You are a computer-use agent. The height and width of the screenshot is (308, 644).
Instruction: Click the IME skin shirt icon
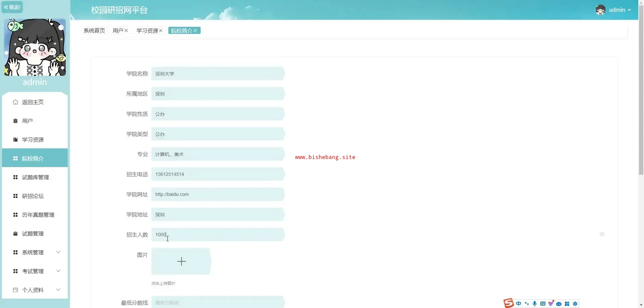pos(551,303)
